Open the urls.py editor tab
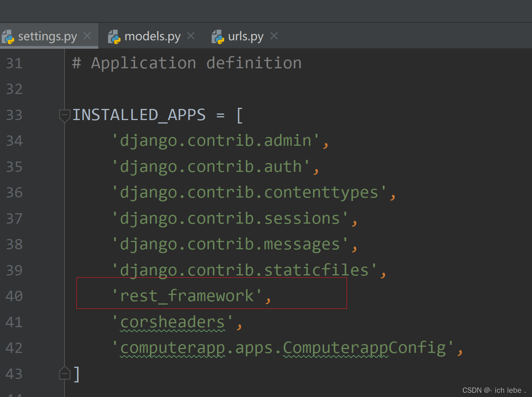532x397 pixels. click(246, 36)
